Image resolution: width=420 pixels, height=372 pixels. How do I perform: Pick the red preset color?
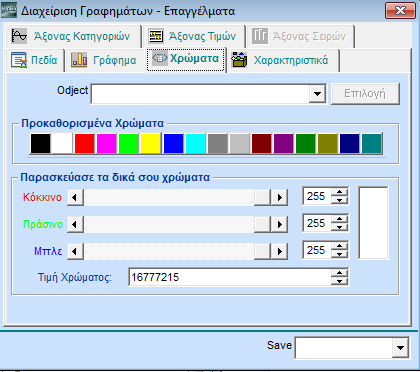click(x=84, y=143)
